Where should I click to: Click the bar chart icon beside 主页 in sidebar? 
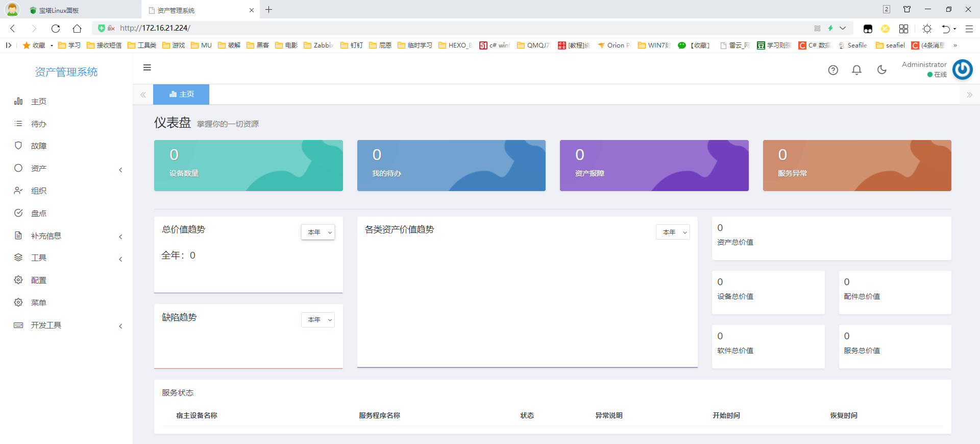18,101
